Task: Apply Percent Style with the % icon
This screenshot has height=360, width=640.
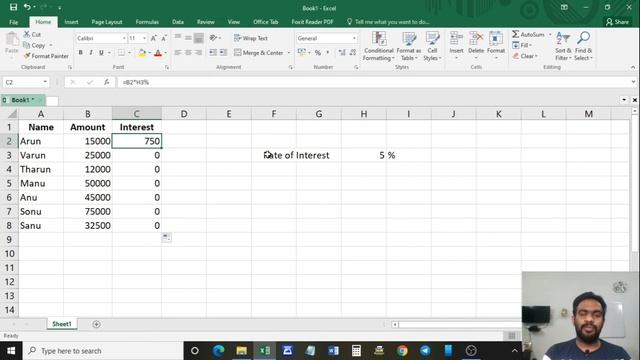Action: coord(318,53)
